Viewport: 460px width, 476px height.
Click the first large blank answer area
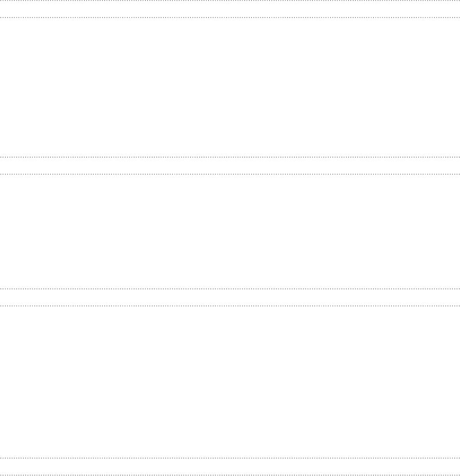tap(230, 87)
